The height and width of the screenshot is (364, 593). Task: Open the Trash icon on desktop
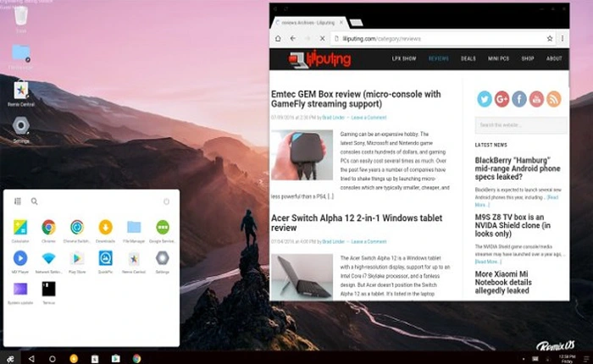tap(21, 16)
